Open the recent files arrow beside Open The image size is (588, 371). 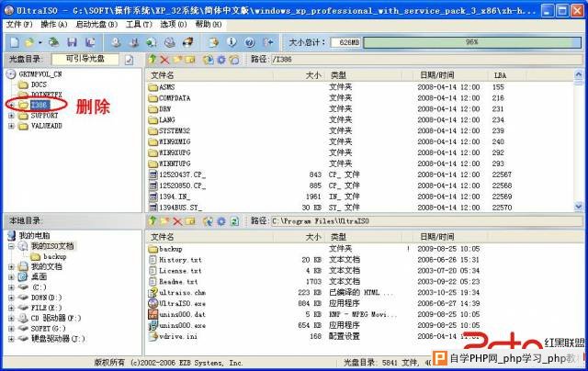(x=40, y=43)
